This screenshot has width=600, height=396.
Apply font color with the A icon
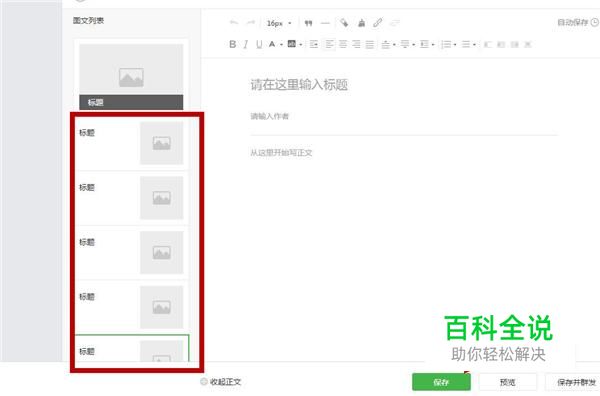(x=272, y=44)
